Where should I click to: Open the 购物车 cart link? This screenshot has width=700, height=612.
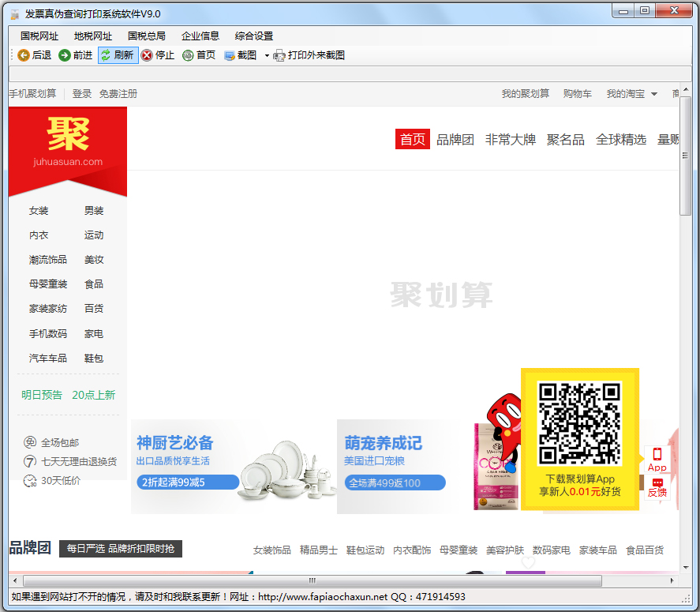tap(577, 94)
